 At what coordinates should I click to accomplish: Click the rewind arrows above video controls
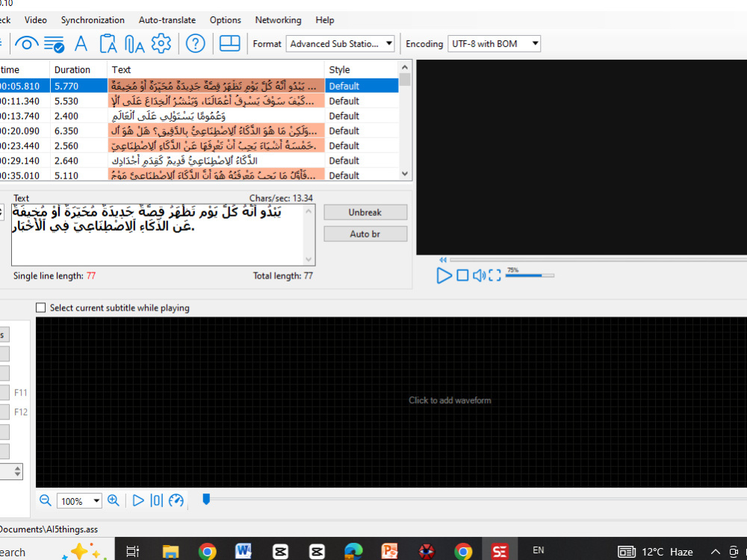(x=443, y=260)
